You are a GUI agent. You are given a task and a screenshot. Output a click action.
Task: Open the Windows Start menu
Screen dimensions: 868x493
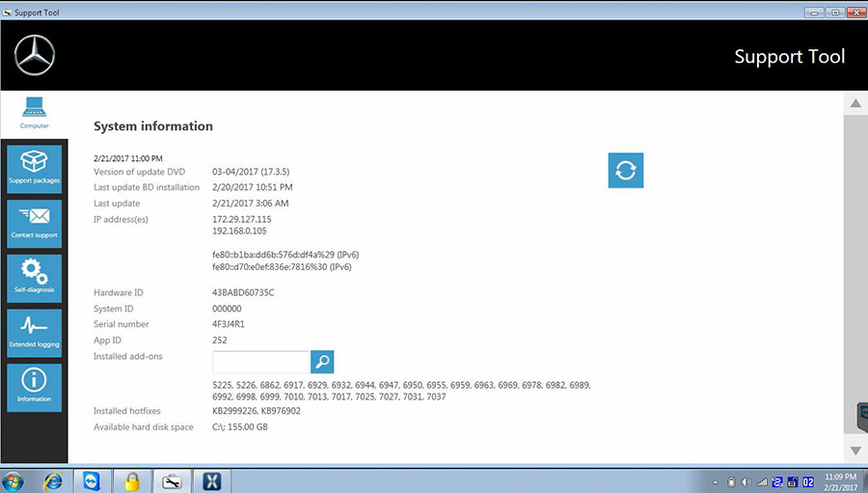click(13, 481)
